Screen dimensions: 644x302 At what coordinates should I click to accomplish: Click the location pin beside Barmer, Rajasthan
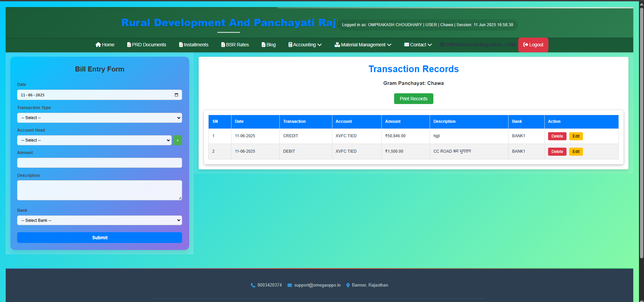(348, 285)
